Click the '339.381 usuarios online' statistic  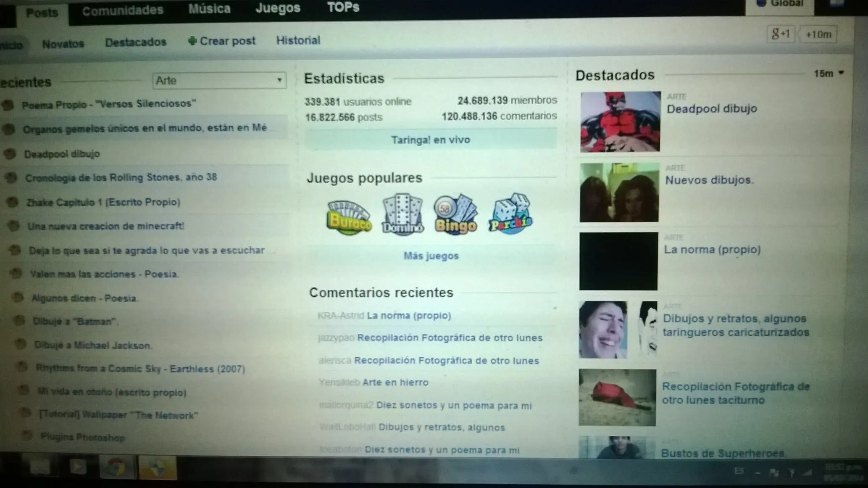[358, 102]
